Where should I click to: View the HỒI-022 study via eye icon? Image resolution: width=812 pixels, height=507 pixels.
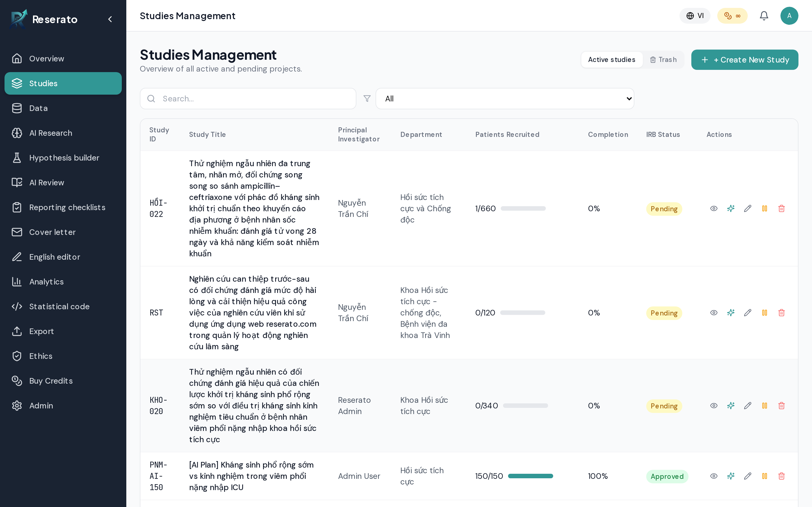[714, 208]
